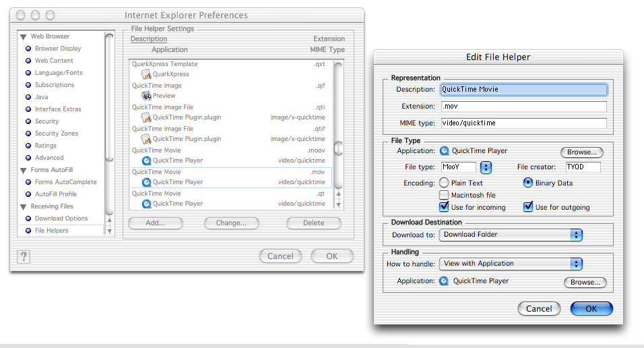Open Forms AutoComplete preferences
The image size is (644, 348).
(66, 182)
